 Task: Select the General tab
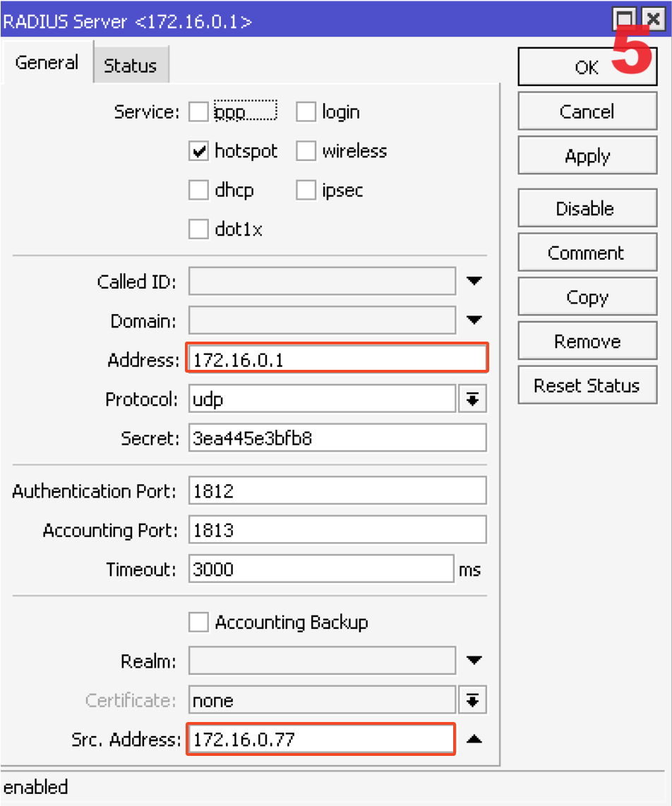[x=47, y=63]
